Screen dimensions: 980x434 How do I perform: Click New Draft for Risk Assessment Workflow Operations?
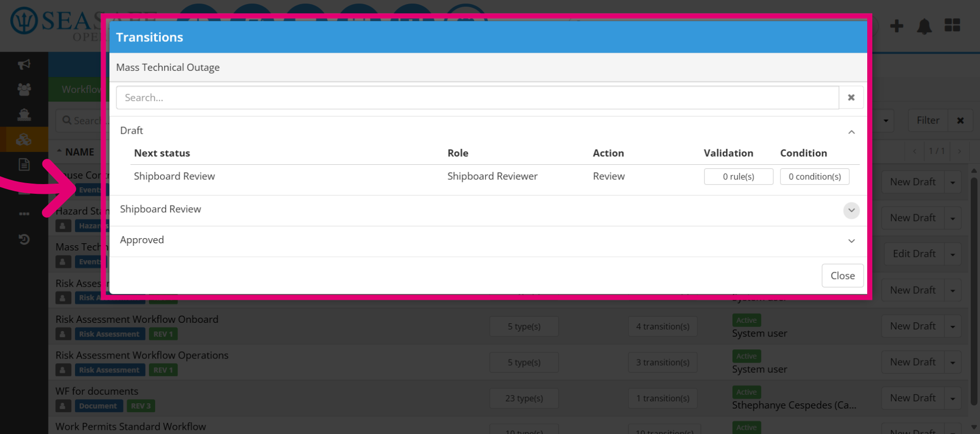point(913,362)
